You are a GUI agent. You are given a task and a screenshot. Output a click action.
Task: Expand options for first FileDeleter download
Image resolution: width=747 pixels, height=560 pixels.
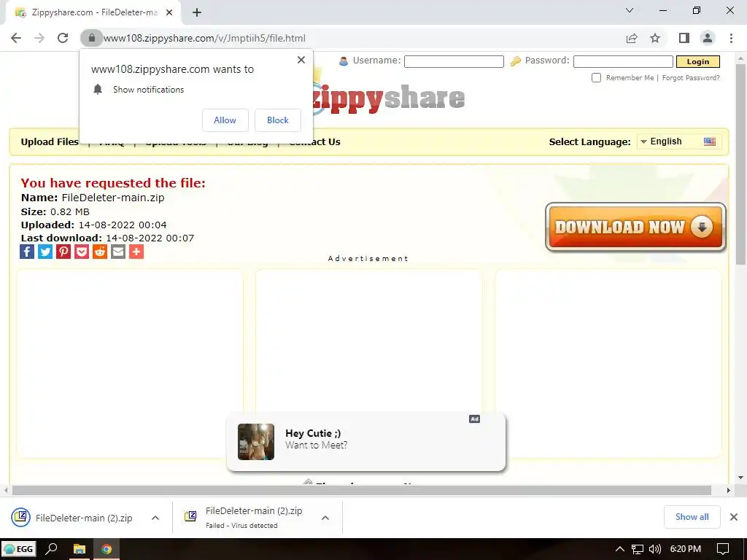tap(155, 518)
